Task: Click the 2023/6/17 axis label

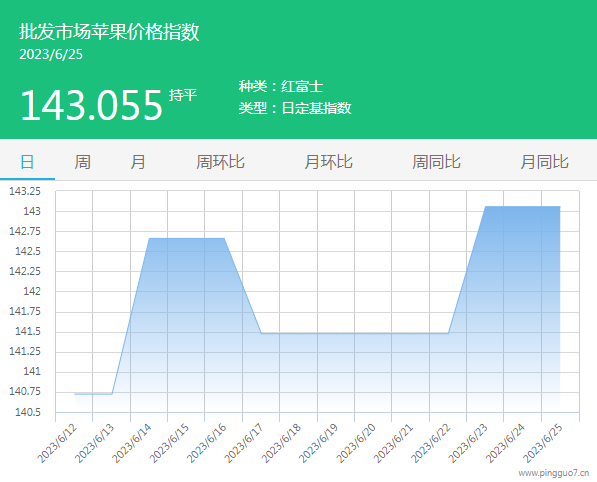Action: coord(244,443)
